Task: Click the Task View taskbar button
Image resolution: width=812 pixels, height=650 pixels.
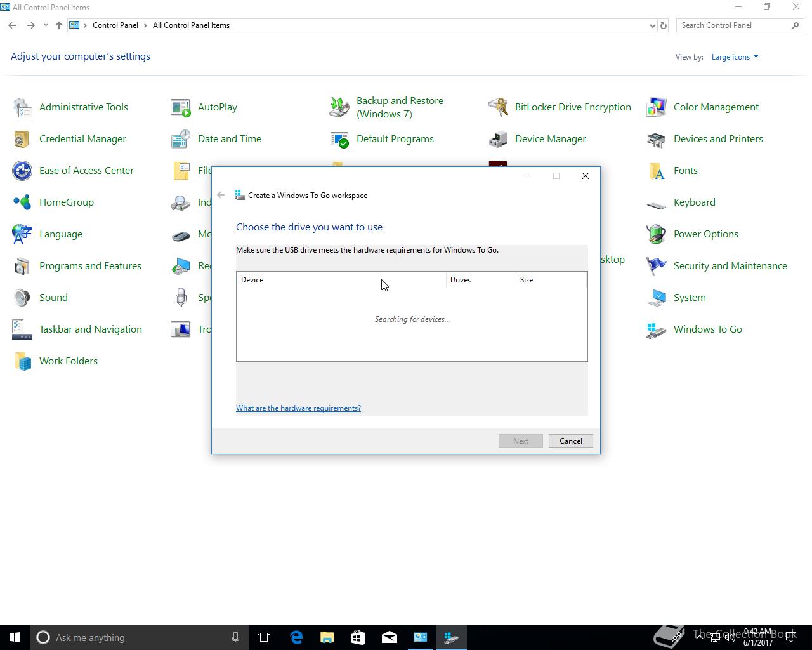Action: (x=264, y=637)
